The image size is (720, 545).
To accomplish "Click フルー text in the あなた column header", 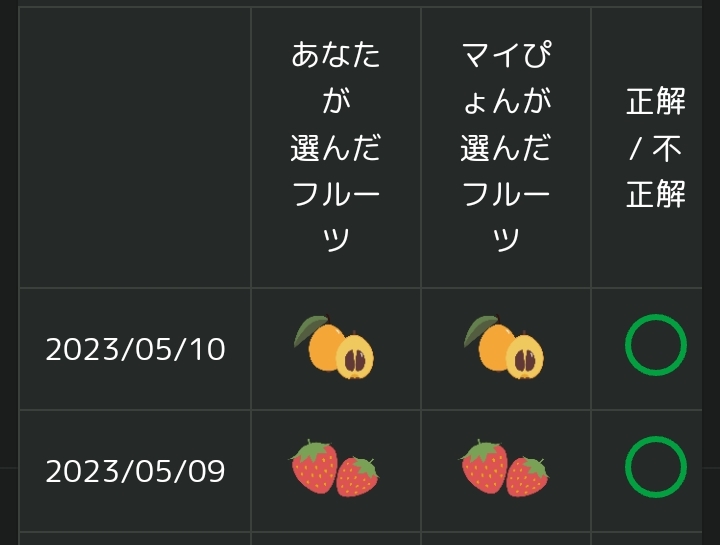I will [336, 194].
